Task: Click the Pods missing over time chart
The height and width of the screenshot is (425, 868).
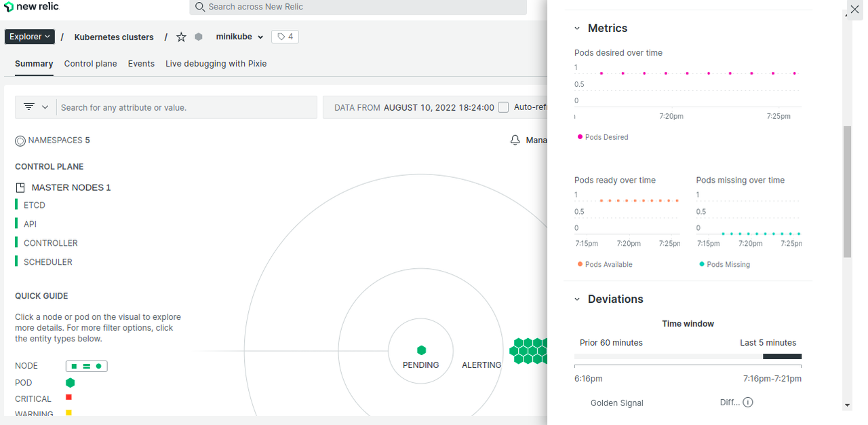Action: [x=749, y=219]
